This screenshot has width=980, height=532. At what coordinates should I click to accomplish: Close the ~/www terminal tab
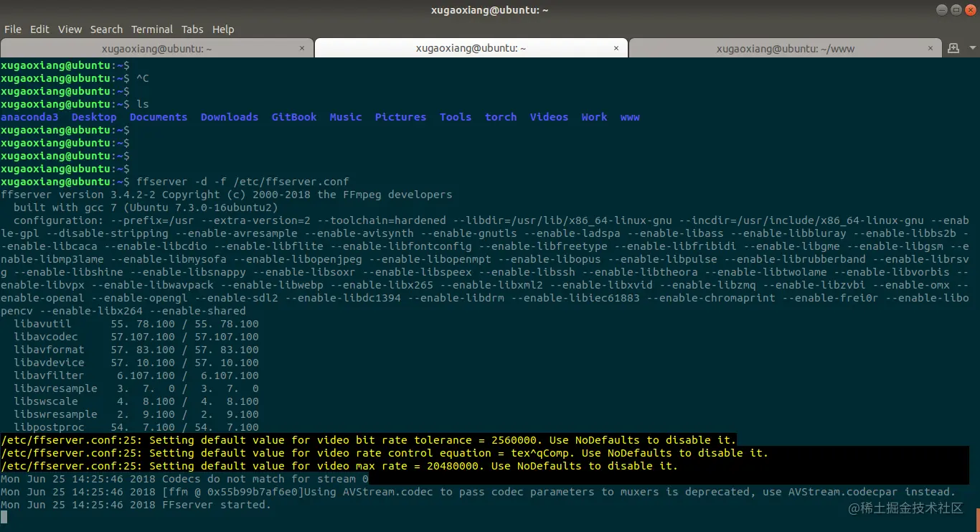pyautogui.click(x=930, y=48)
